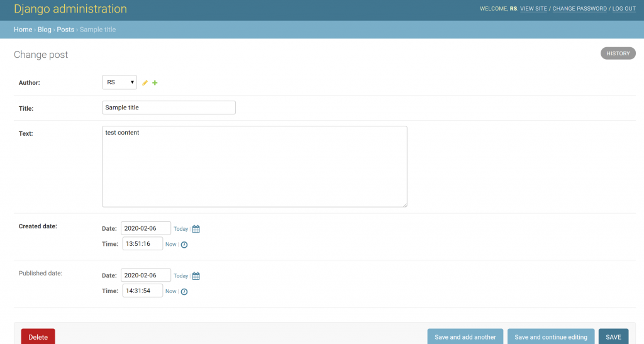The width and height of the screenshot is (644, 344).
Task: Open calendar icon for Created date
Action: coord(196,229)
